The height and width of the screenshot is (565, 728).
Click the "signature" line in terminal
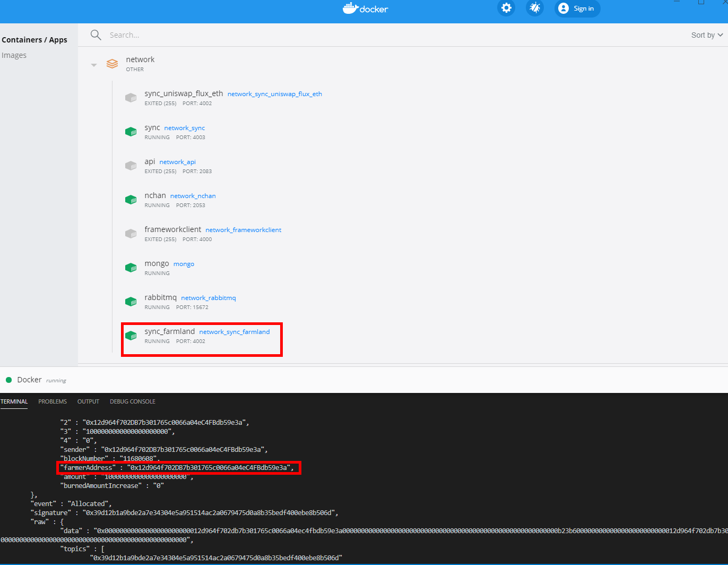(x=184, y=513)
